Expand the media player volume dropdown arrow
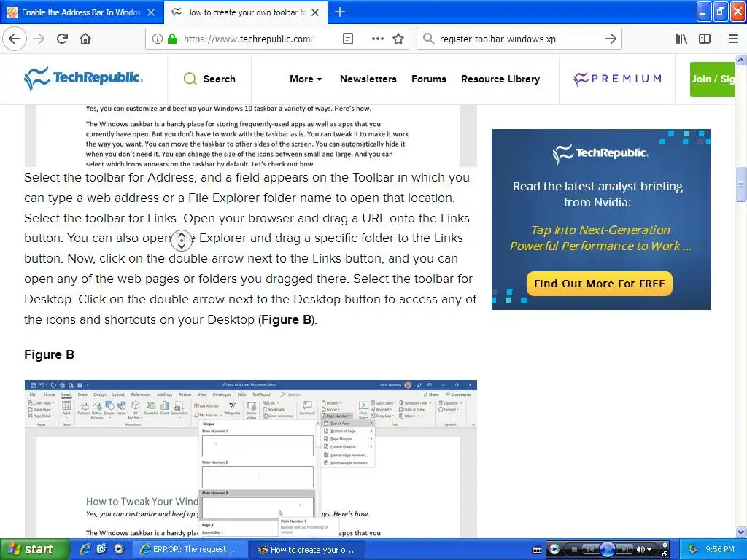 [649, 550]
